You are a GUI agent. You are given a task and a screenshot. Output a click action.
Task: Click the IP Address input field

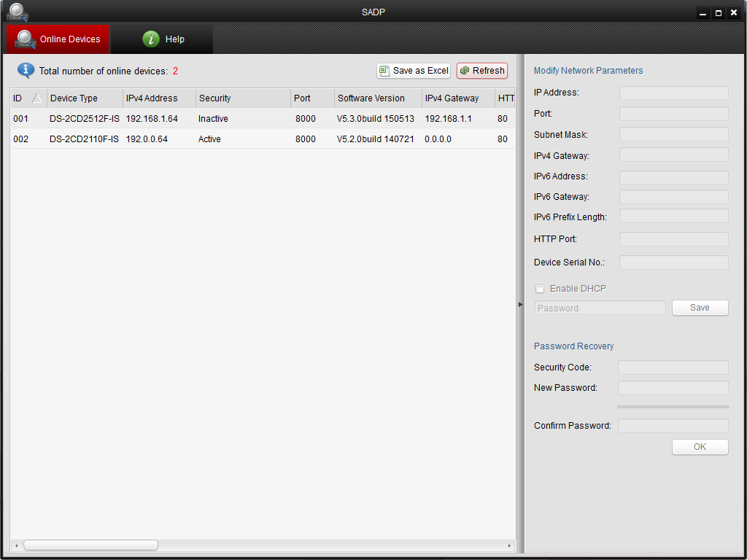(673, 93)
